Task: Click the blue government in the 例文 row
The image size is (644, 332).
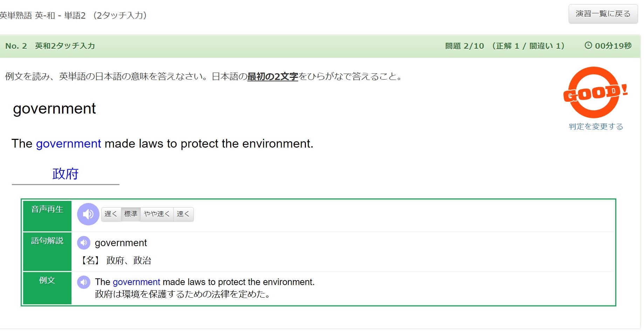Action: pyautogui.click(x=136, y=282)
